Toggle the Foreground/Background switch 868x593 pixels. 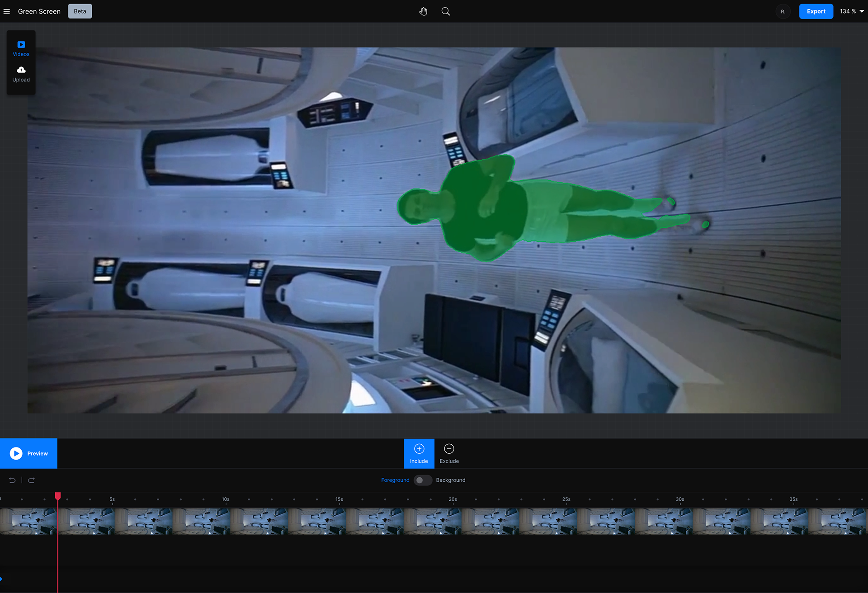click(423, 480)
